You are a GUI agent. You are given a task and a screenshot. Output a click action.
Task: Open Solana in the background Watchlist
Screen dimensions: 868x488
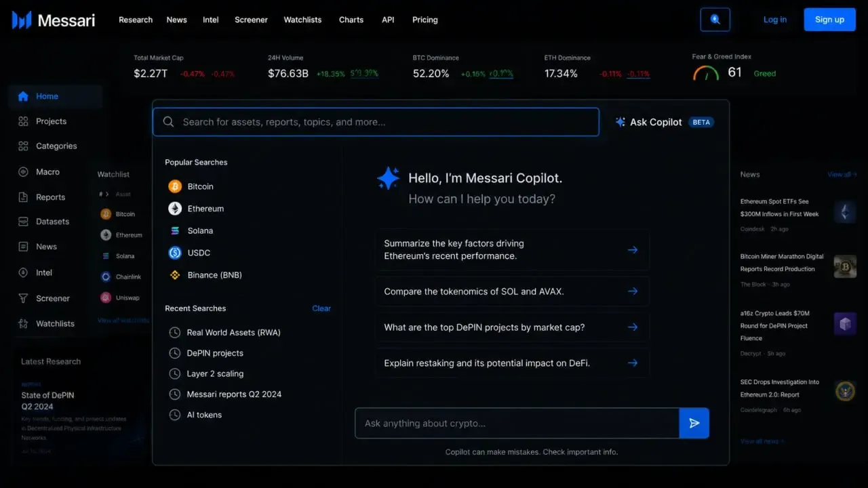coord(118,256)
